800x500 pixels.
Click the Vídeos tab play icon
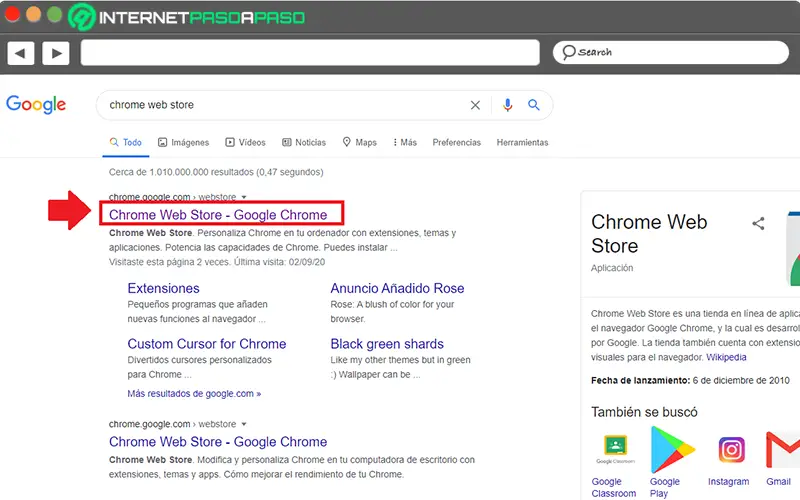click(x=230, y=142)
